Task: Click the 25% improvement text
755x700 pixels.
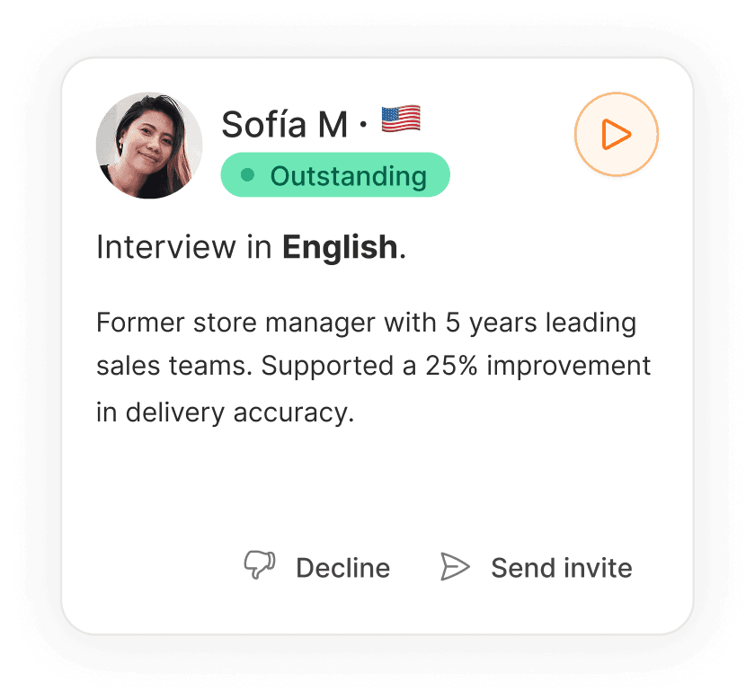Action: point(537,366)
